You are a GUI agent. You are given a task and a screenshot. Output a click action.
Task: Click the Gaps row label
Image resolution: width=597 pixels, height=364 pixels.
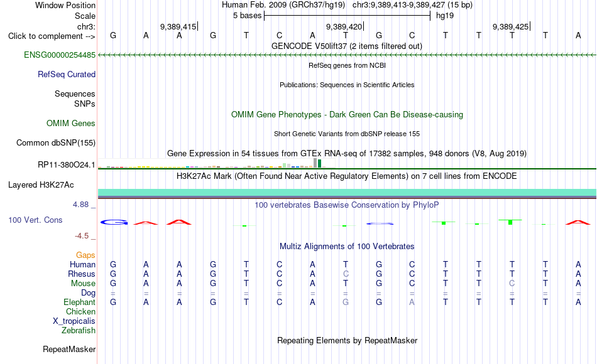[85, 255]
